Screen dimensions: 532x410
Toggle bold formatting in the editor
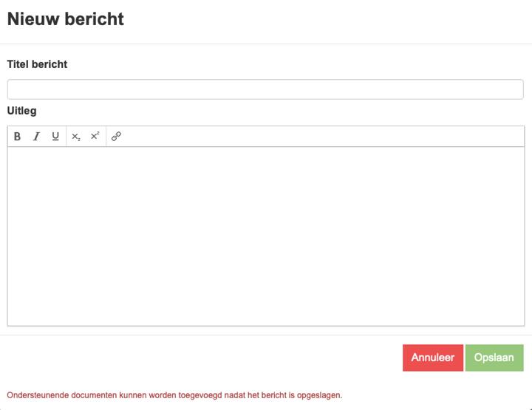[18, 137]
